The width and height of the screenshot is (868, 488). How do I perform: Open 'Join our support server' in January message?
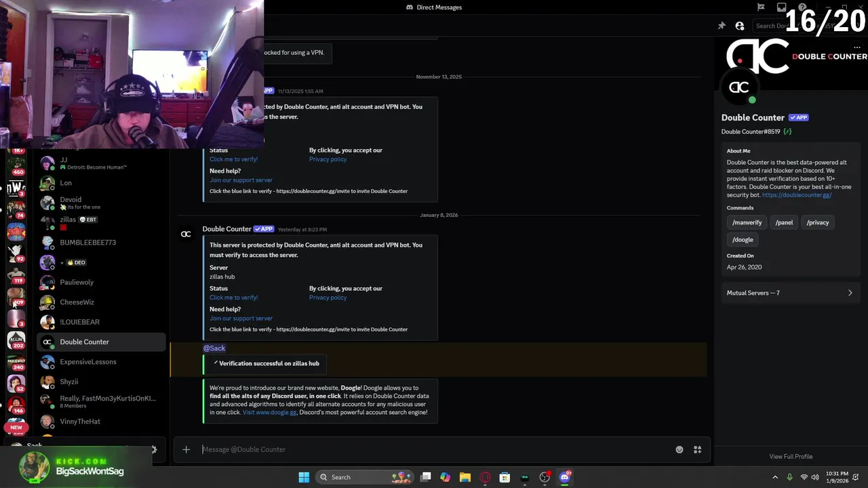(x=241, y=319)
